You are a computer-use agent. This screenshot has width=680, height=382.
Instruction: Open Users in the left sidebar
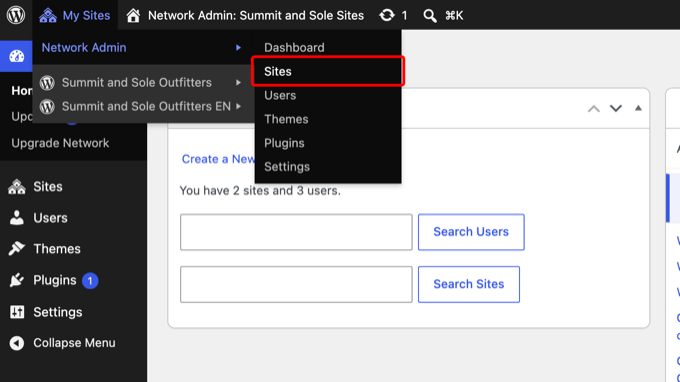coord(50,218)
